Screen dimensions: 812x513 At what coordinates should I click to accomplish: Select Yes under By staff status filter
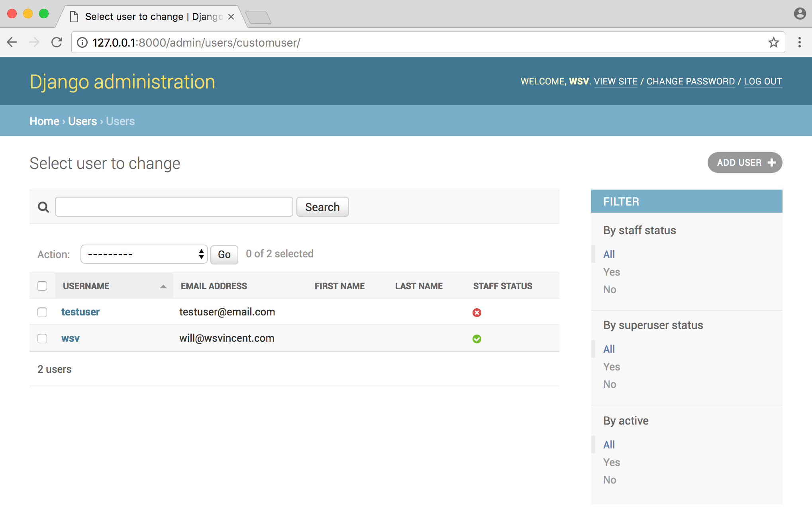pyautogui.click(x=611, y=271)
